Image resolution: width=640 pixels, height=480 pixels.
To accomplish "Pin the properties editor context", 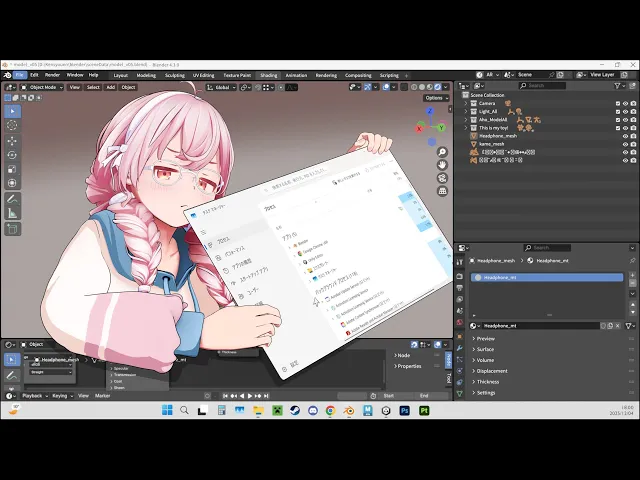I will [x=632, y=260].
